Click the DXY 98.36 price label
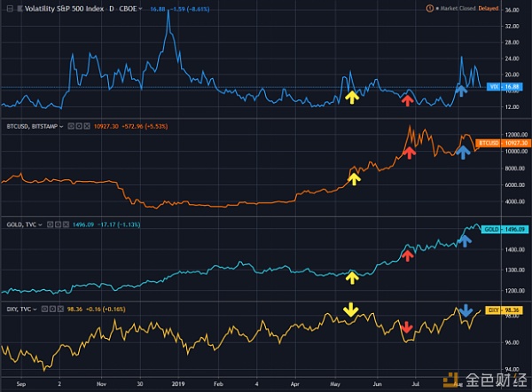The width and height of the screenshot is (532, 392). click(504, 310)
